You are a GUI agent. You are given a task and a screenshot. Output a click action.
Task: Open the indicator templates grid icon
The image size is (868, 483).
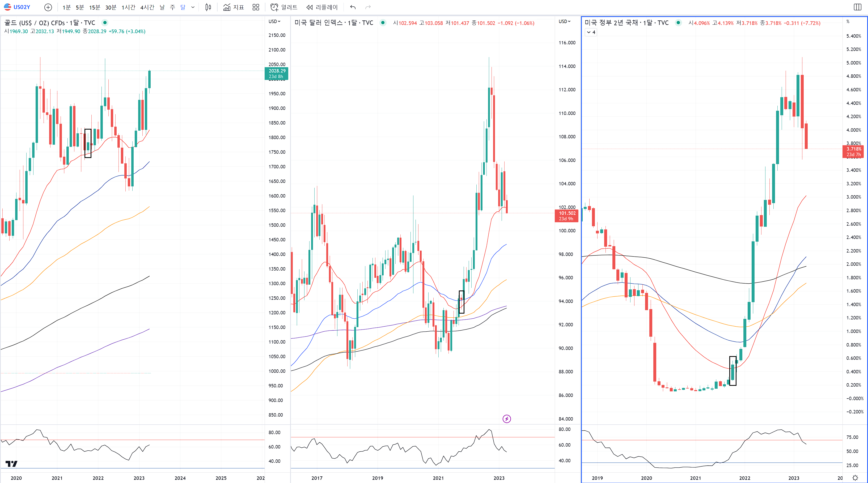pos(256,7)
